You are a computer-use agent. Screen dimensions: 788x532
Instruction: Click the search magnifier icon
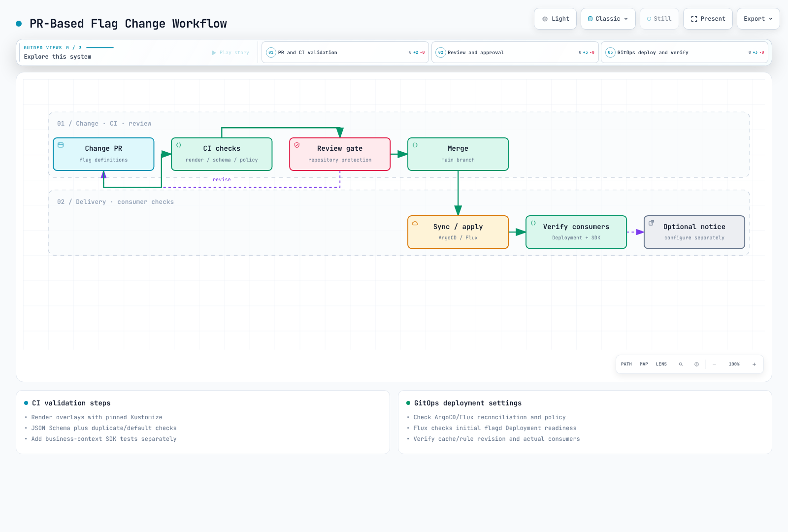tap(681, 365)
